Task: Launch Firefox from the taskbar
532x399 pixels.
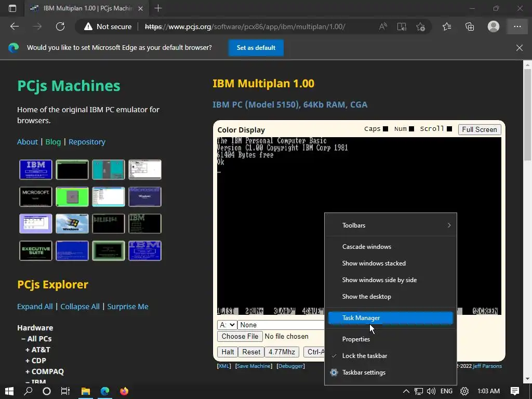Action: 124,391
